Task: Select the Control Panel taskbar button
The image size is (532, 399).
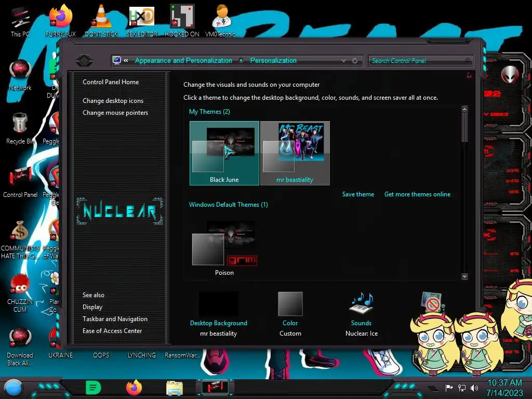Action: pos(215,388)
